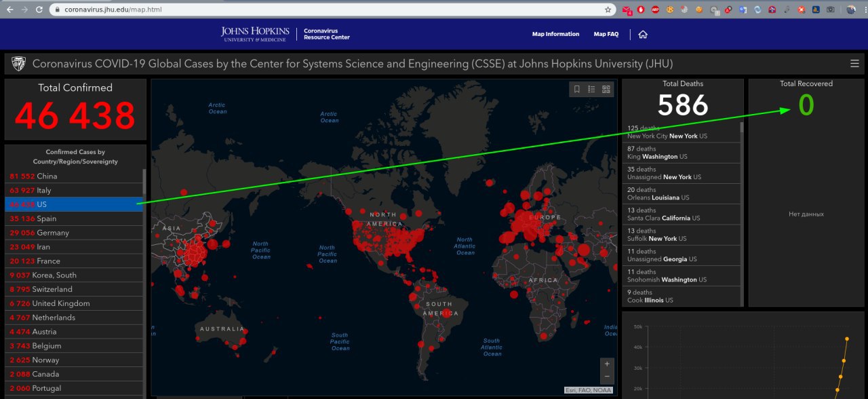Image resolution: width=868 pixels, height=399 pixels.
Task: Select 35 deaths Unassigned New York row
Action: point(681,173)
